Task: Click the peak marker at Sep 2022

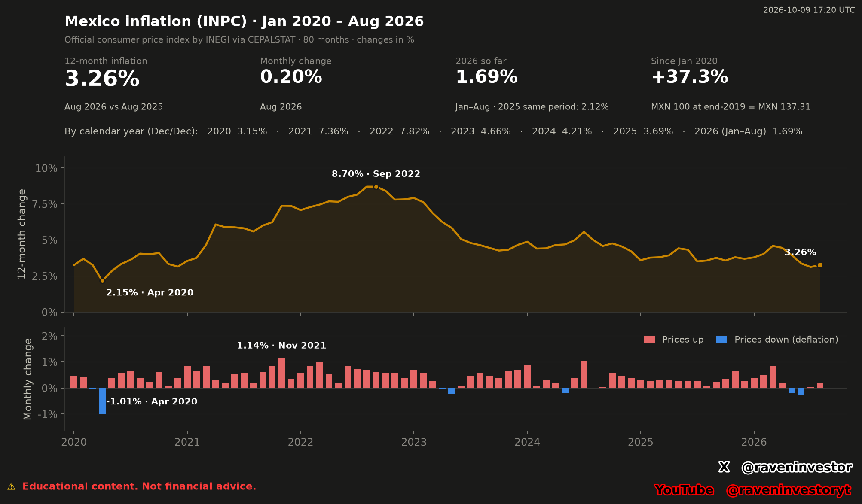Action: click(376, 187)
